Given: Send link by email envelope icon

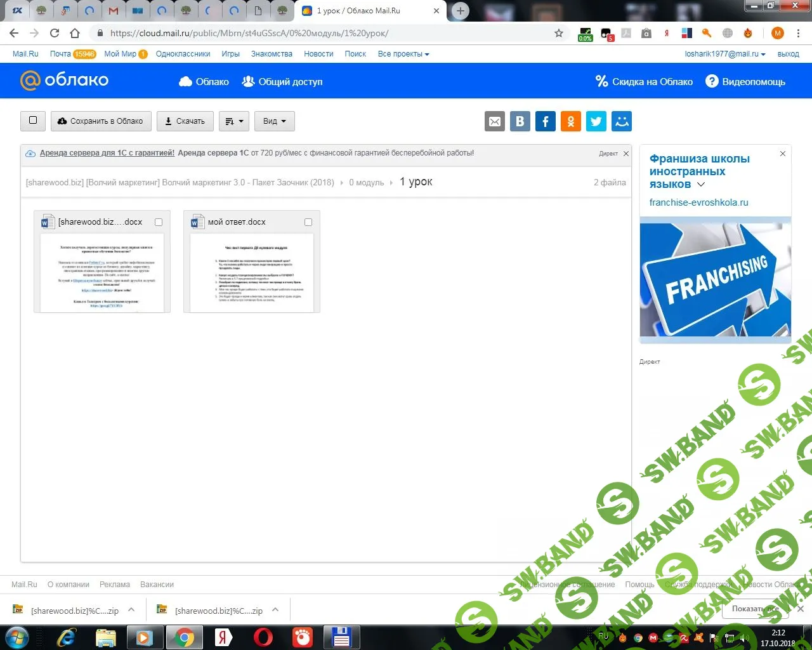Looking at the screenshot, I should click(495, 121).
